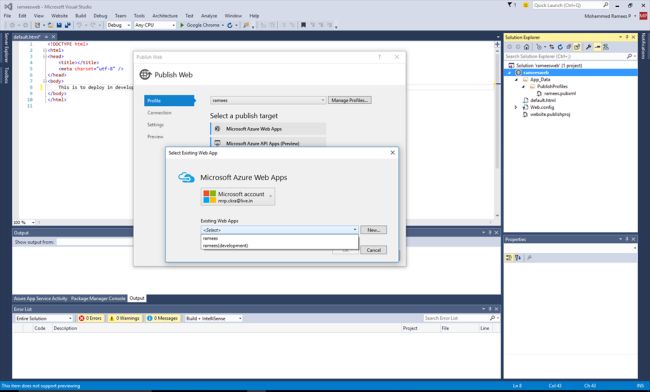Open the Build menu
Viewport: 650px width, 392px height.
pyautogui.click(x=80, y=16)
